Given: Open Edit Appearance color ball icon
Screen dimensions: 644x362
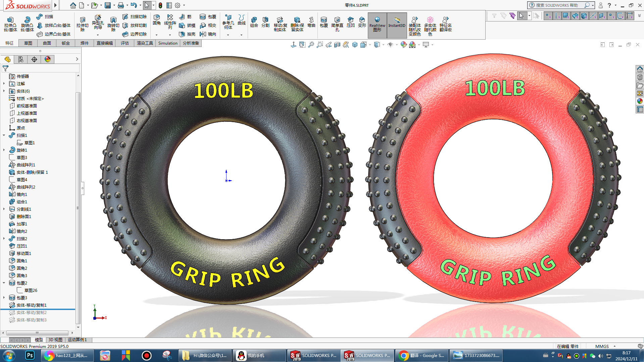Looking at the screenshot, I should pyautogui.click(x=404, y=45).
